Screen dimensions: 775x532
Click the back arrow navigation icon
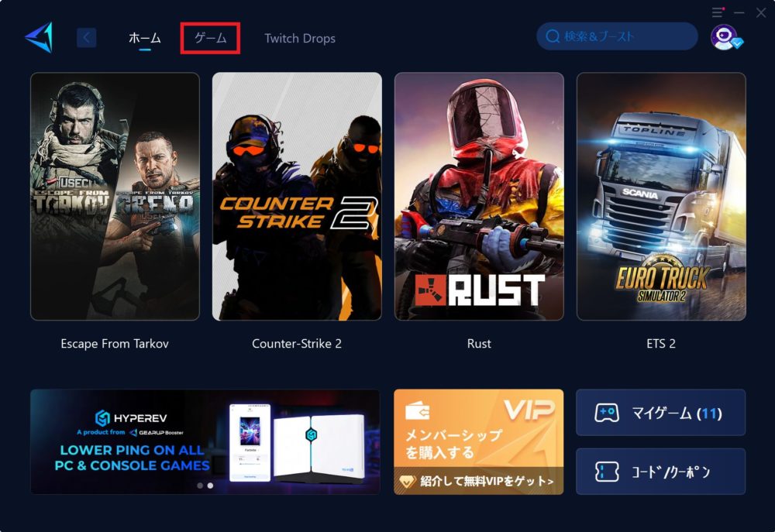86,37
